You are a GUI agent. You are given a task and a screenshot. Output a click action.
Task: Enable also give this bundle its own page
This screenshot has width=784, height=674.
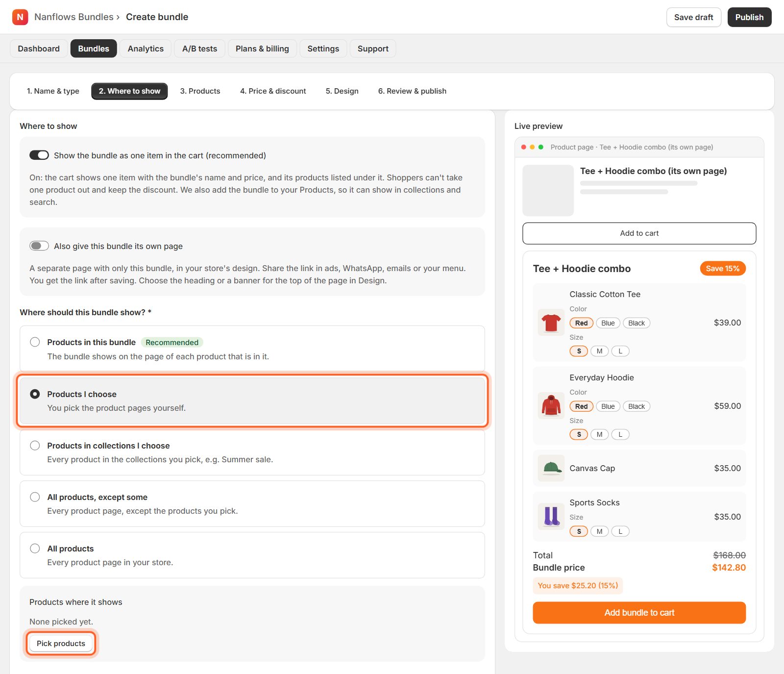[x=39, y=246]
